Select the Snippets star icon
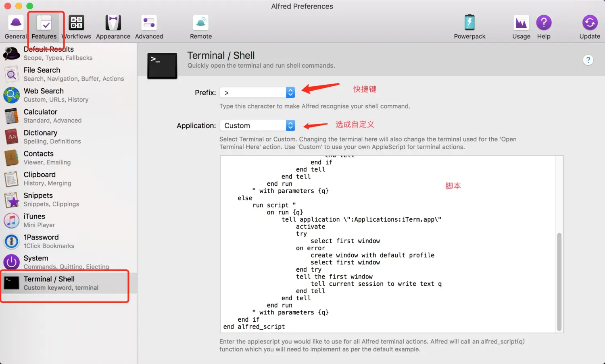 click(x=11, y=200)
